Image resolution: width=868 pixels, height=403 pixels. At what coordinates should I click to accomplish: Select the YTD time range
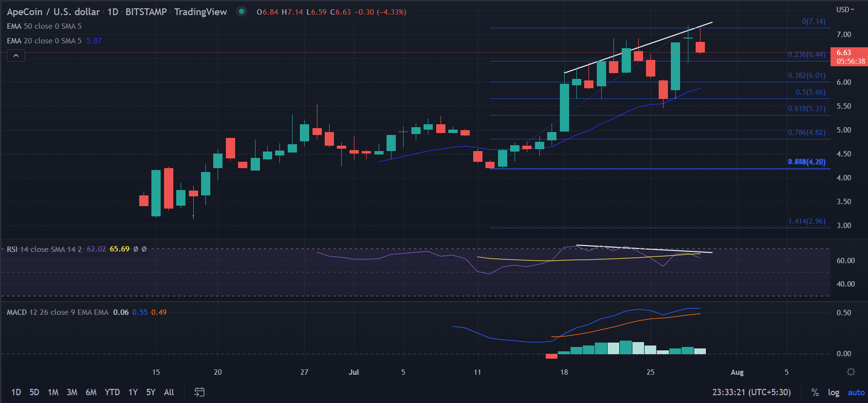112,392
